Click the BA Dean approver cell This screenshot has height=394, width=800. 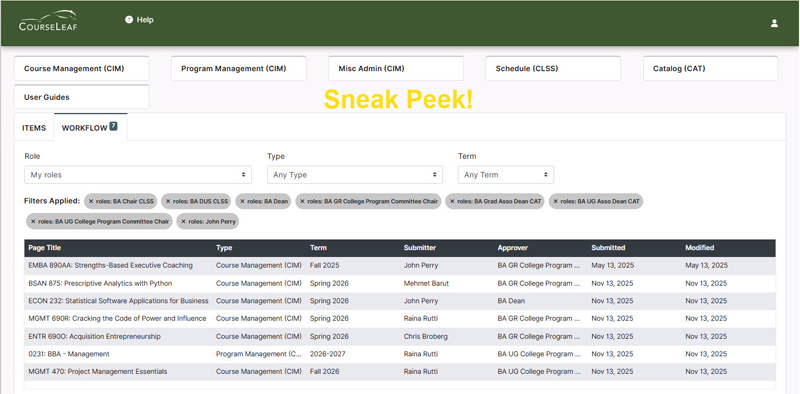coord(511,301)
